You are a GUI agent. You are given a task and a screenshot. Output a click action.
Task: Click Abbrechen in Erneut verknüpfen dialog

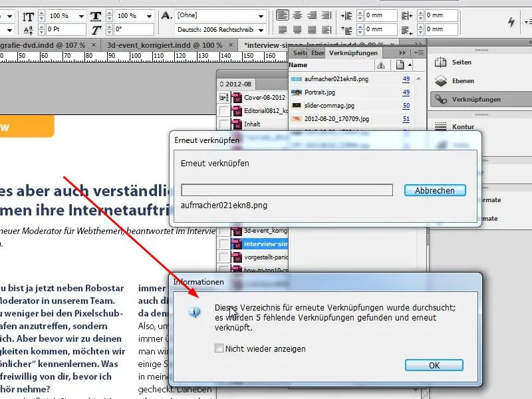coord(435,190)
